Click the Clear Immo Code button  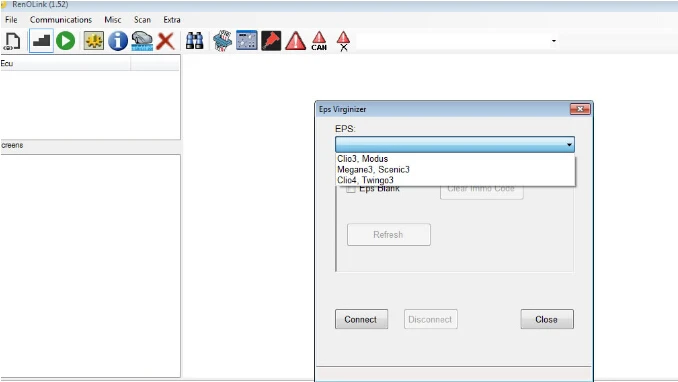482,190
